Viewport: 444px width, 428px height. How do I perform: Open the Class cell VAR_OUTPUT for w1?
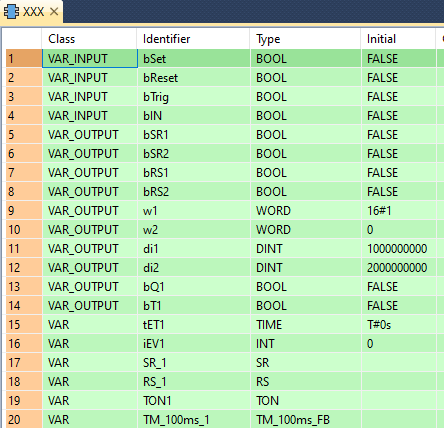click(90, 211)
